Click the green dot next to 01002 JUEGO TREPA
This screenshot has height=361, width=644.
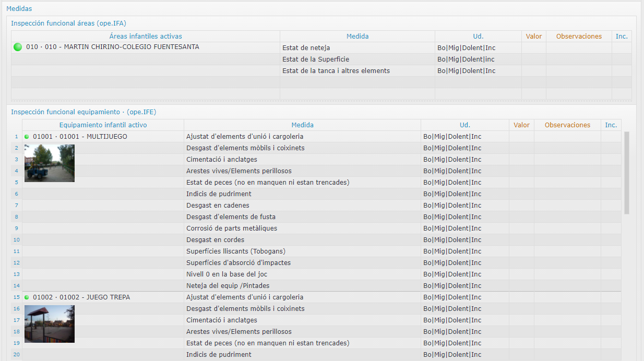27,297
